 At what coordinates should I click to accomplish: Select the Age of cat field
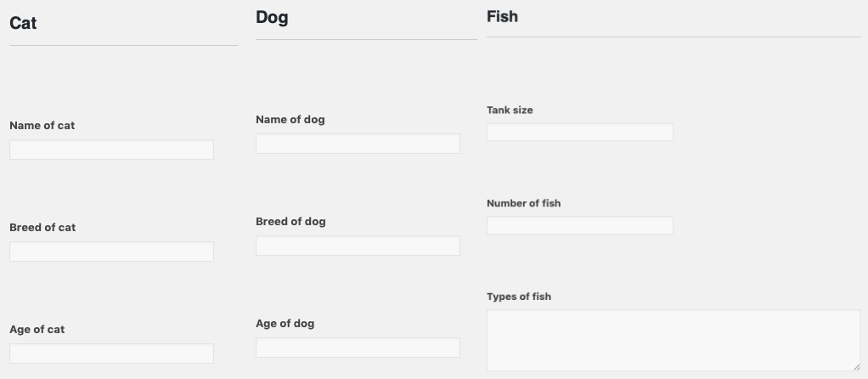(111, 354)
